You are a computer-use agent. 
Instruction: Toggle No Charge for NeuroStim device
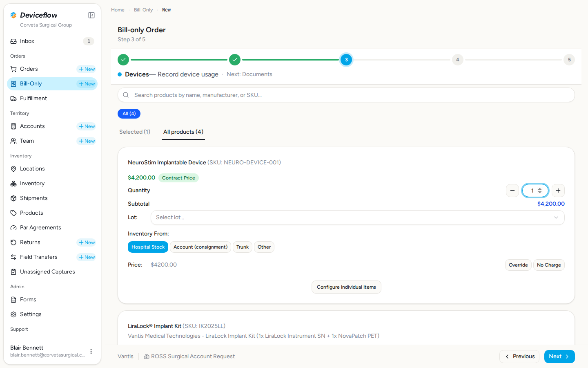pos(549,265)
